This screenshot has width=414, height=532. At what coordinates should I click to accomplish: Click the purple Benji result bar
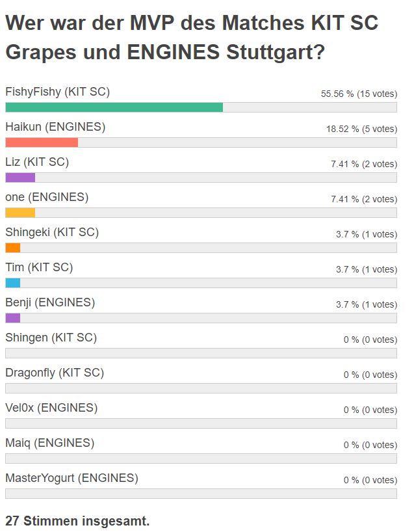[x=13, y=318]
